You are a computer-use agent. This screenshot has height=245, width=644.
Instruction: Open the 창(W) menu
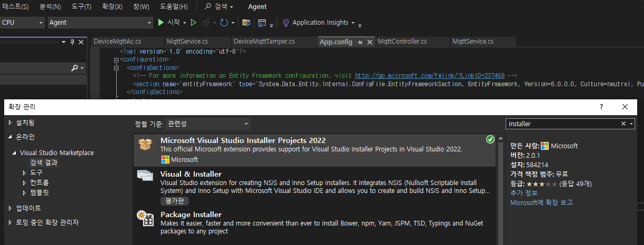click(140, 7)
